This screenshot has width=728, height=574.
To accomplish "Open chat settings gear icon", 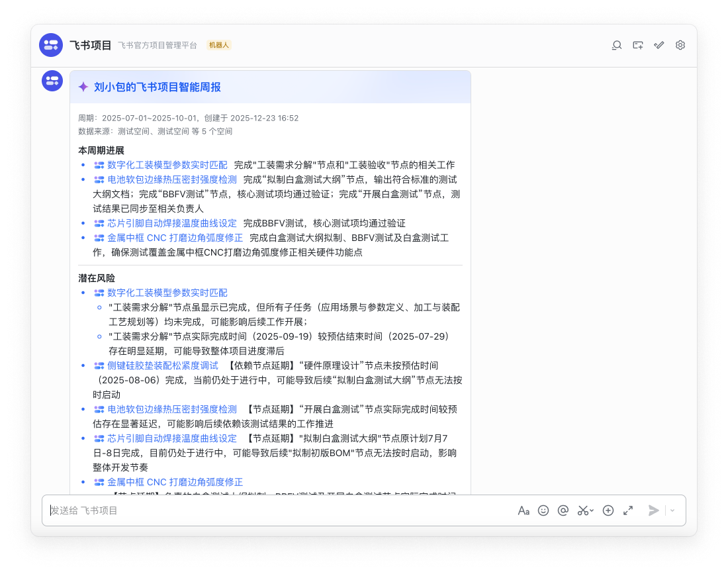I will coord(680,45).
